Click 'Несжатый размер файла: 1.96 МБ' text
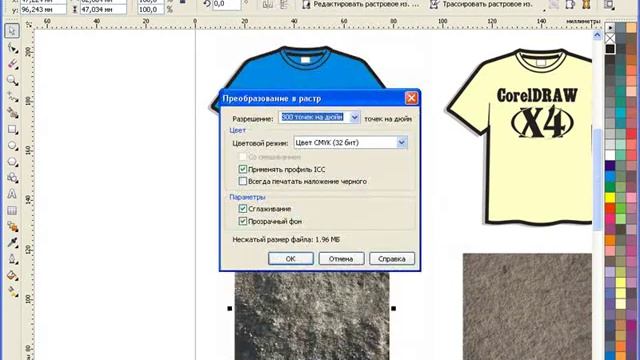This screenshot has width=640, height=360. click(286, 240)
